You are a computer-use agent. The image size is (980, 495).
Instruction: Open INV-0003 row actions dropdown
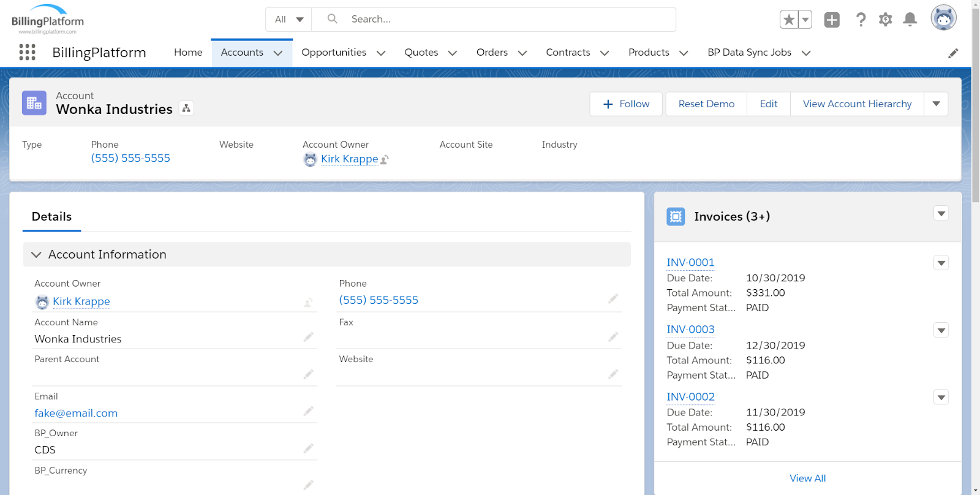[x=941, y=330]
